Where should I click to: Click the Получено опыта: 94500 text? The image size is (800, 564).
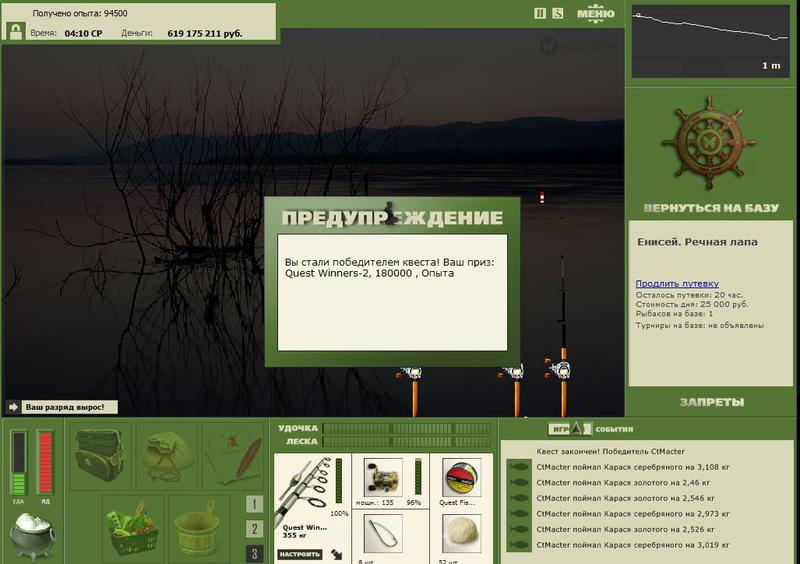[80, 13]
